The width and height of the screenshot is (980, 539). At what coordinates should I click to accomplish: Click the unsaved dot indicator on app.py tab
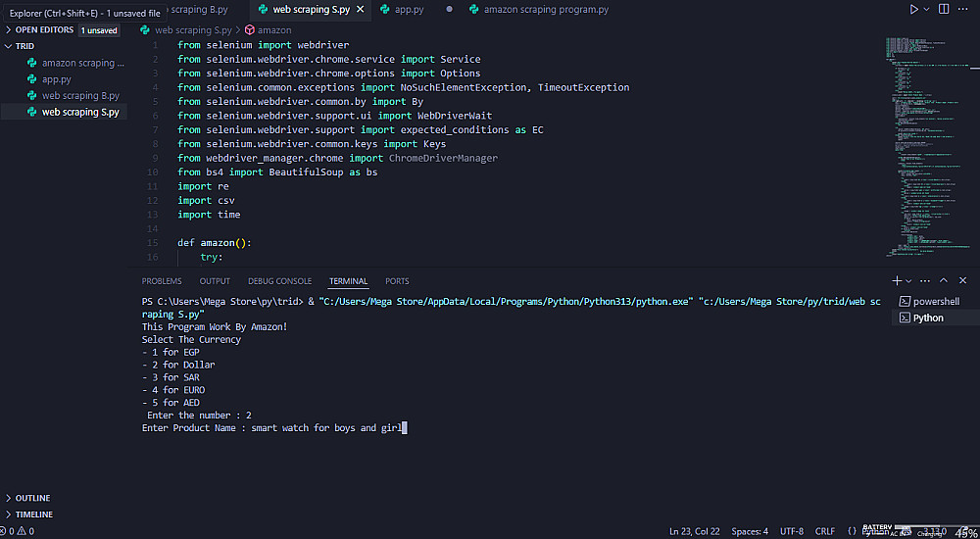[x=449, y=10]
